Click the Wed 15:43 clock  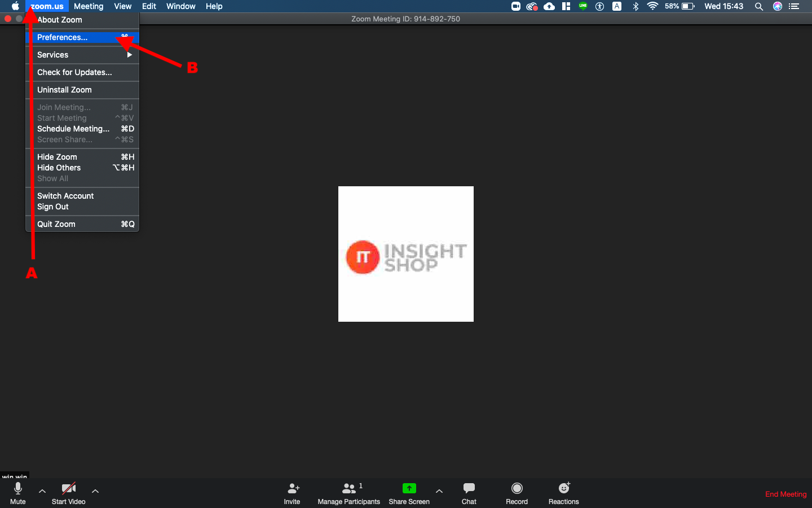click(723, 6)
